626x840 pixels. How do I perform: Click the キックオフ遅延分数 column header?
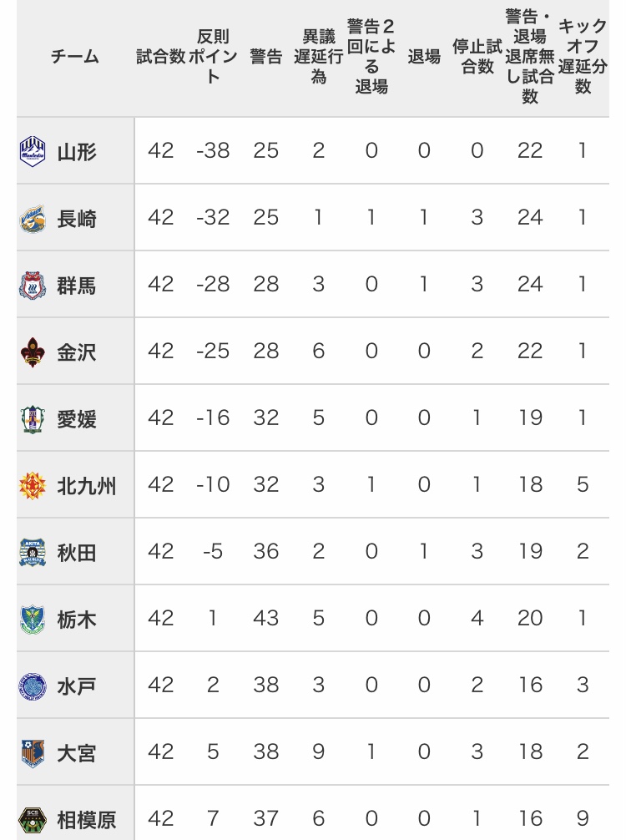[x=583, y=57]
